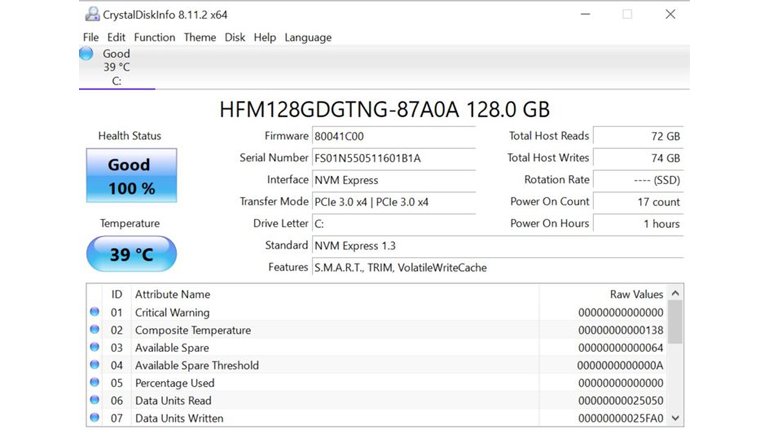Click the Features field
Screen dimensions: 770x434
pyautogui.click(x=498, y=268)
